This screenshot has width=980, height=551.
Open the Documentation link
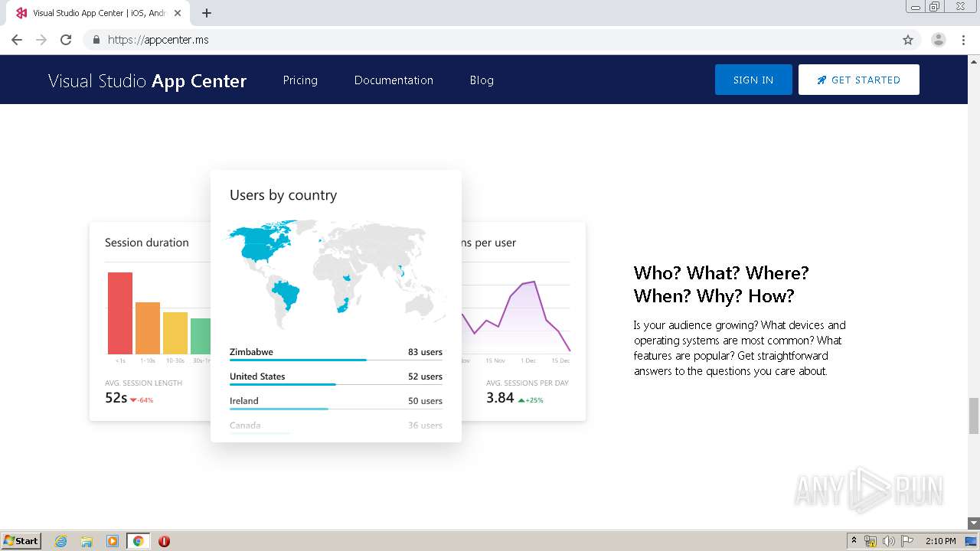[x=394, y=80]
